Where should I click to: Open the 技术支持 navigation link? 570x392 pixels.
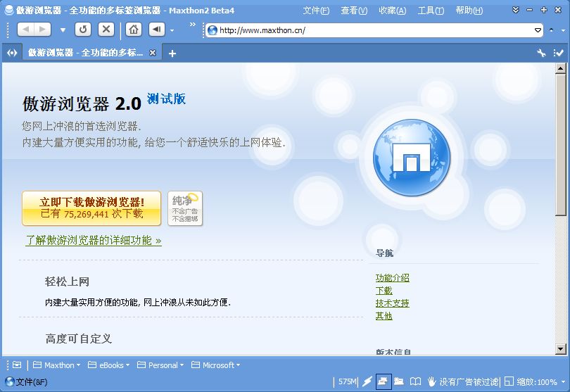click(392, 303)
